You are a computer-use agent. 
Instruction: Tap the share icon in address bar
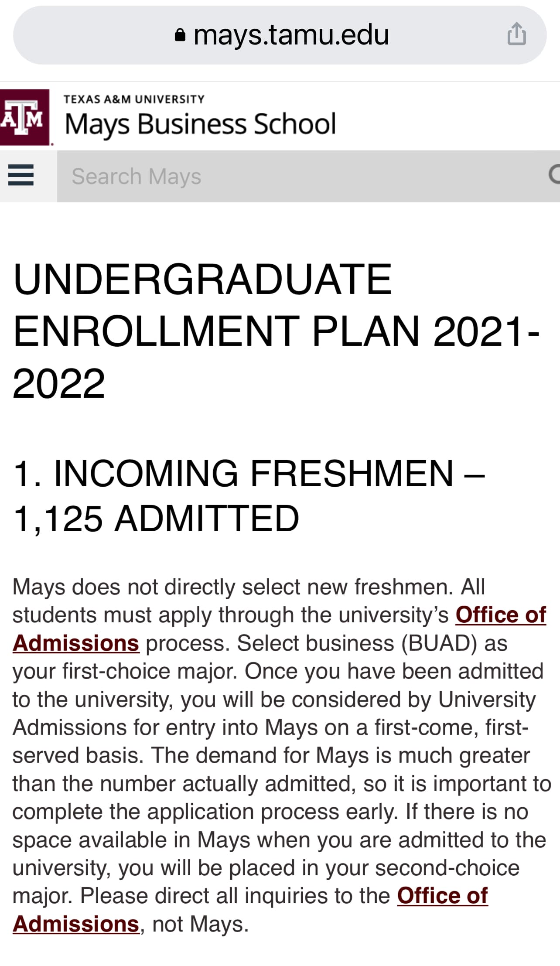tap(516, 34)
